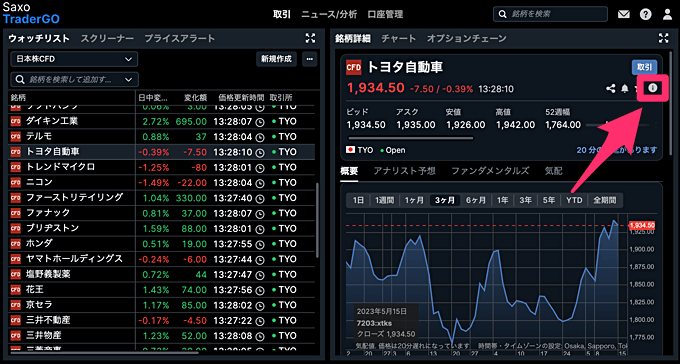Switch to the プライスアラート tab
Image resolution: width=680 pixels, height=364 pixels.
(180, 38)
